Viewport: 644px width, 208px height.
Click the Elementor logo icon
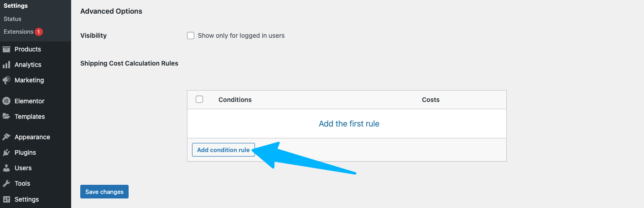click(6, 101)
